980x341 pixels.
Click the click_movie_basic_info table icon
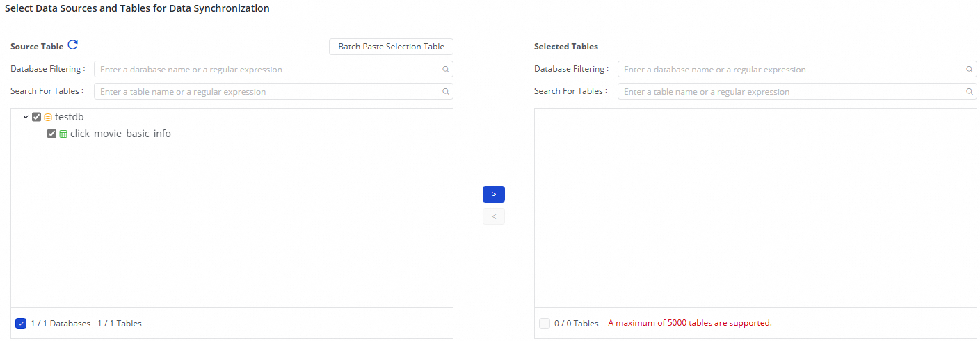pos(63,134)
